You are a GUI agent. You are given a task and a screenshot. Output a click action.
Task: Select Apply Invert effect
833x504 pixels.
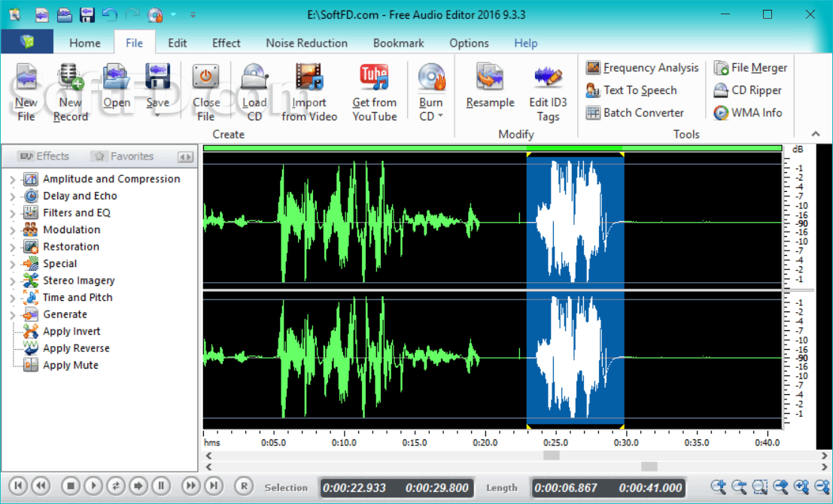(x=62, y=332)
